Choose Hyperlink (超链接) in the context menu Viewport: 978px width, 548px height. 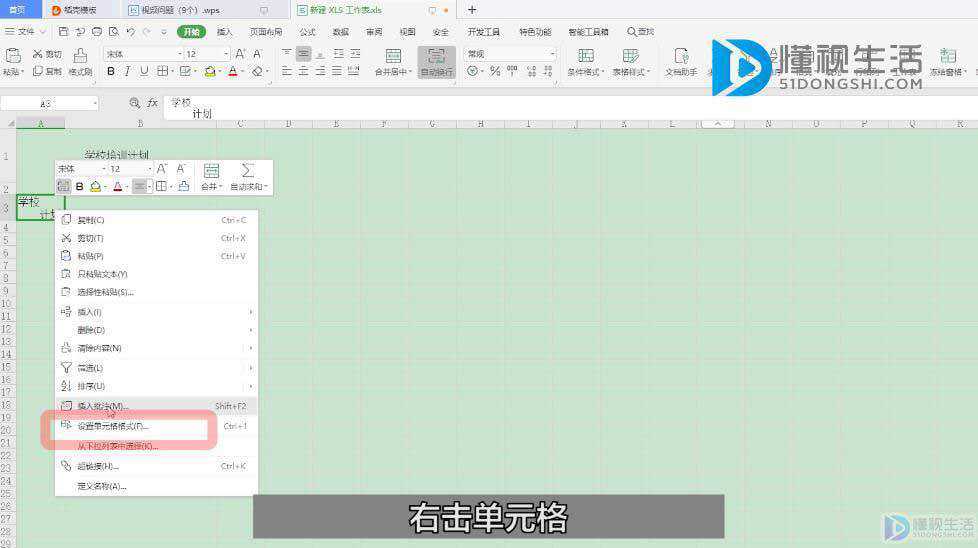tap(157, 466)
